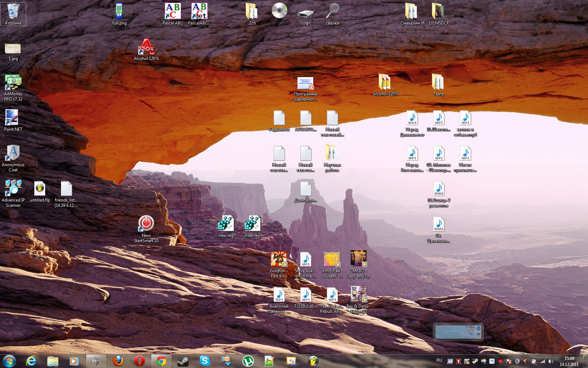Launch the Alcohol 120% program shortcut
This screenshot has width=588, height=368.
point(146,49)
